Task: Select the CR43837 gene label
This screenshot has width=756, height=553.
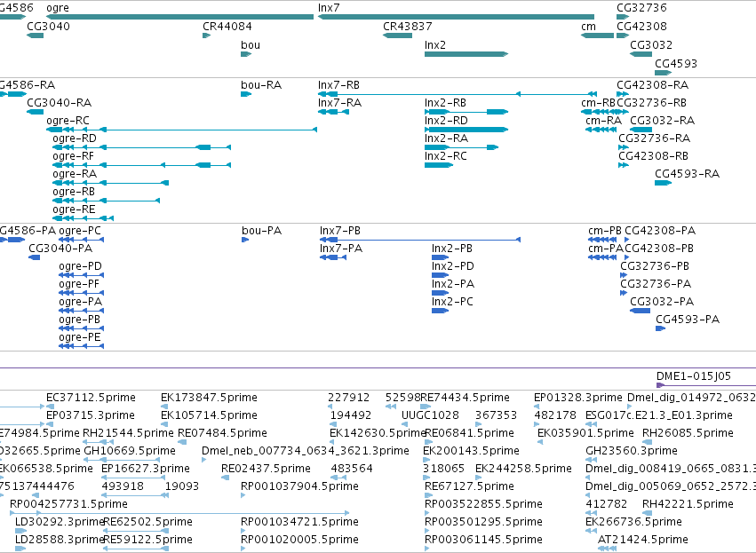Action: coord(408,27)
